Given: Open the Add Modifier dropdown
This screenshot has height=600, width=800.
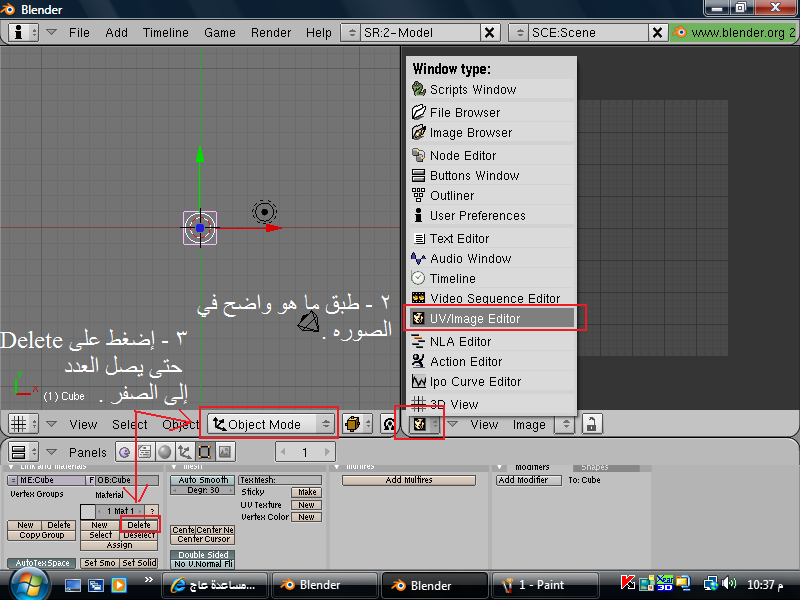Looking at the screenshot, I should coord(529,480).
